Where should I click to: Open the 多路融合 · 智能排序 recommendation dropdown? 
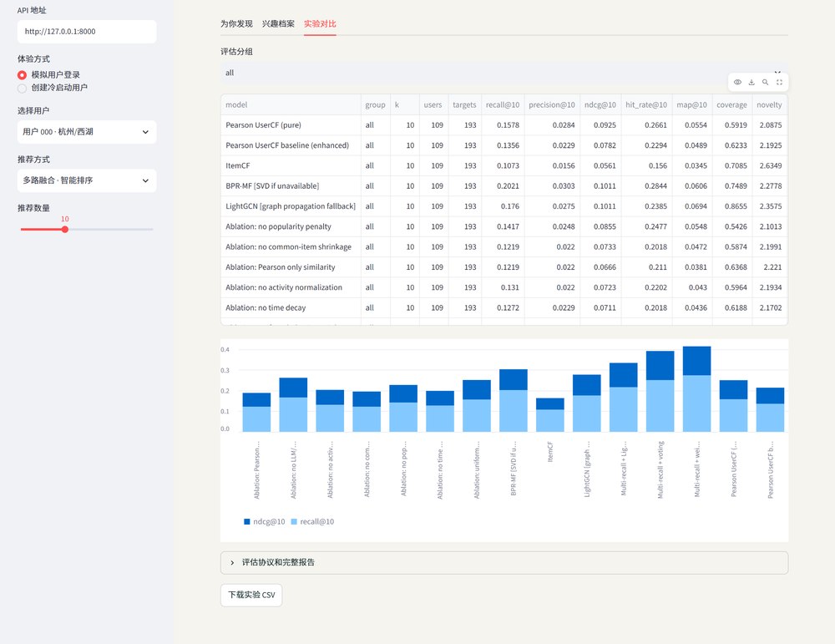click(x=87, y=180)
